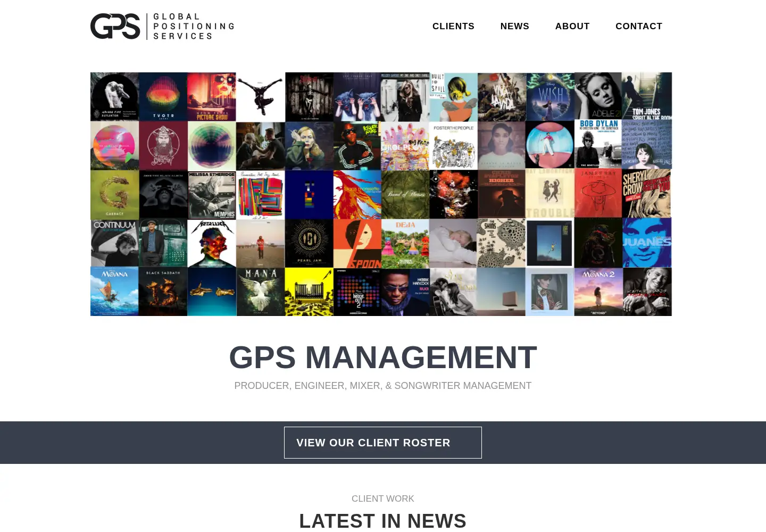Choose the Adele 21 album cover
This screenshot has height=532, width=766.
598,97
